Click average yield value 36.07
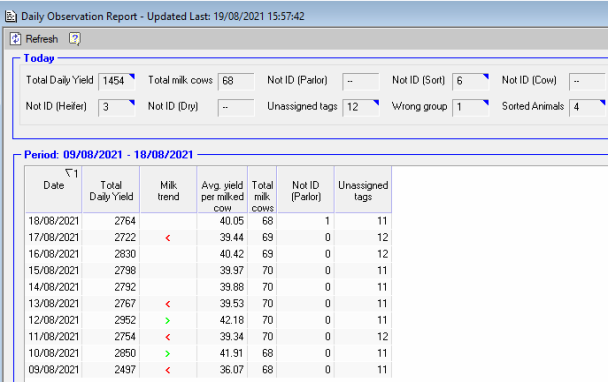608x382 pixels. pos(231,370)
